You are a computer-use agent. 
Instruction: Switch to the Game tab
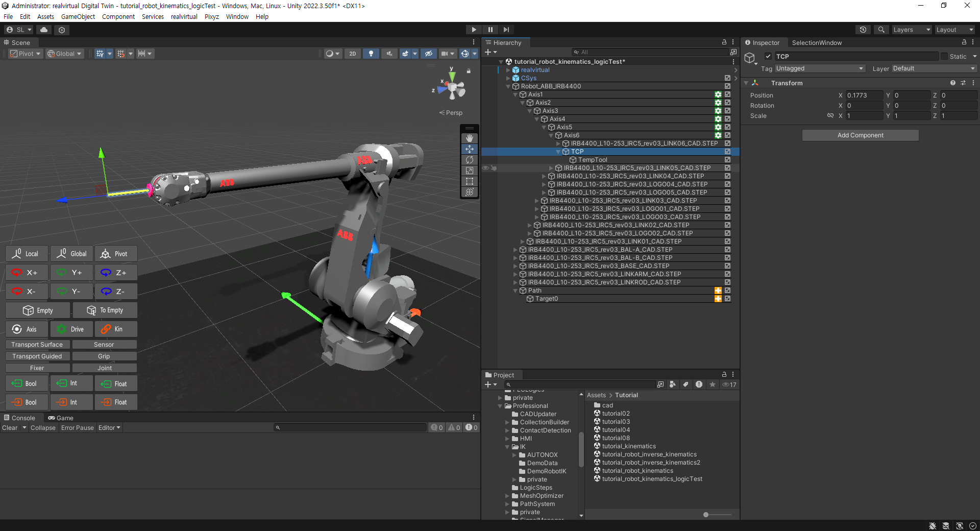pyautogui.click(x=61, y=418)
